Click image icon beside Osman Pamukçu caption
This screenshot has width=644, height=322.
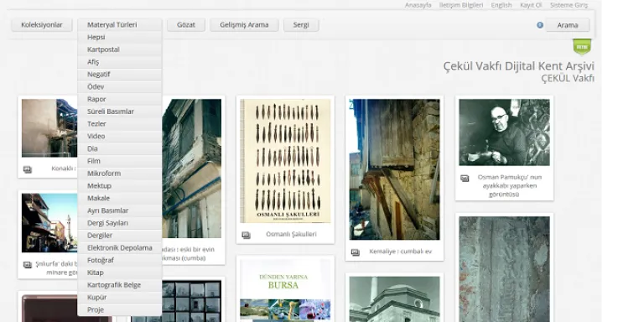(x=465, y=179)
